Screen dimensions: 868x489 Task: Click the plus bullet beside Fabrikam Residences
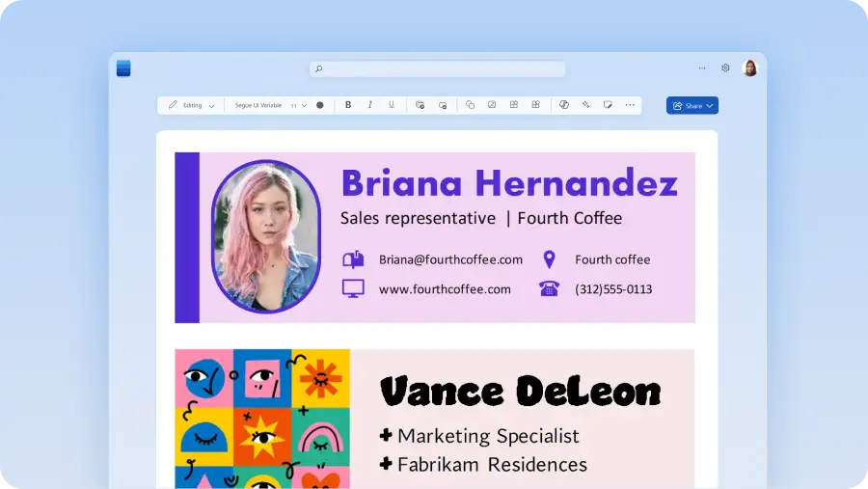(x=386, y=464)
